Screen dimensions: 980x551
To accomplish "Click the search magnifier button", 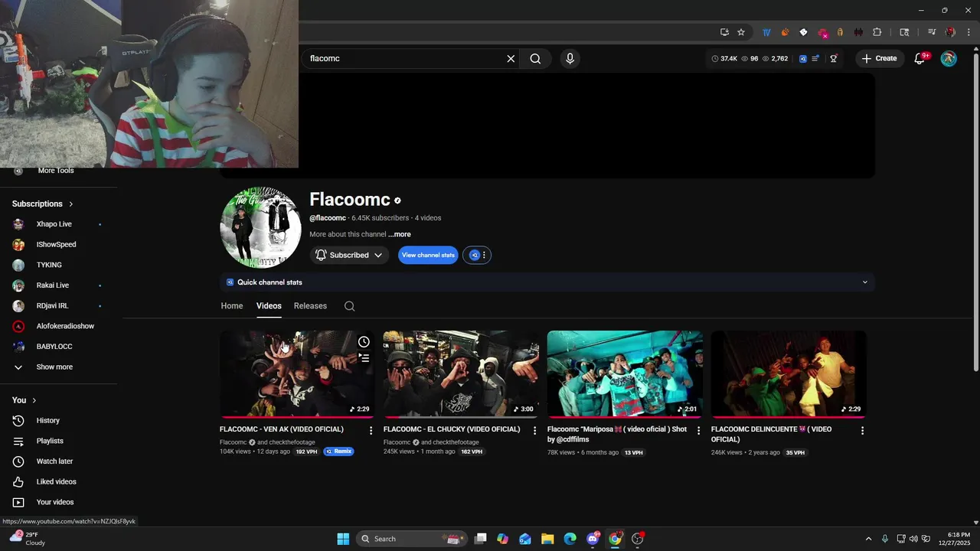I will coord(535,58).
